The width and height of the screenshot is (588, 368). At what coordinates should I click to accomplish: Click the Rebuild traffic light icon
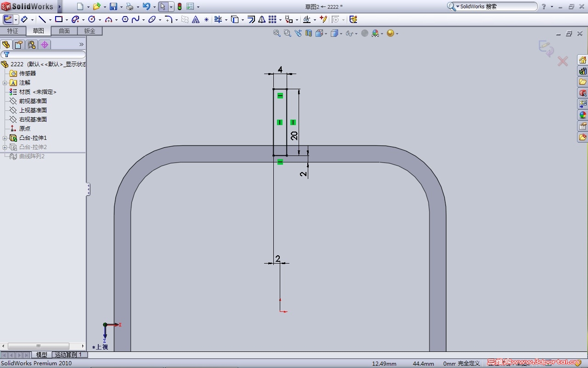tap(179, 6)
